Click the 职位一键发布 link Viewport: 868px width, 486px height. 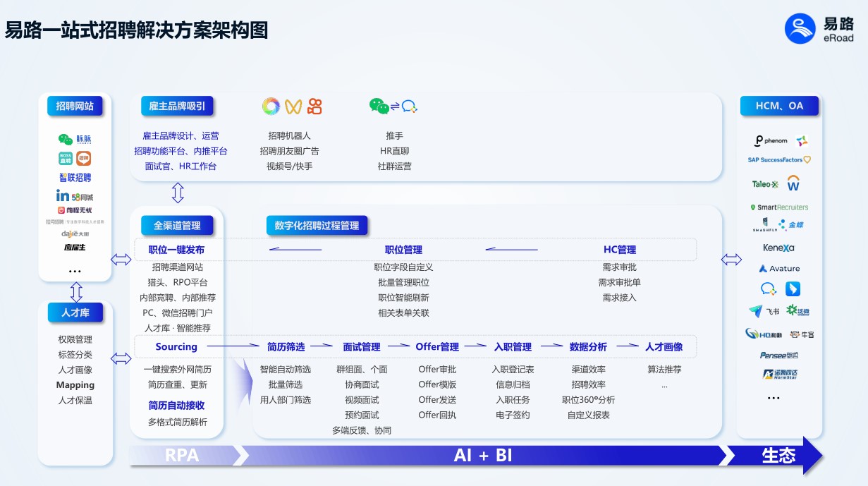(178, 249)
